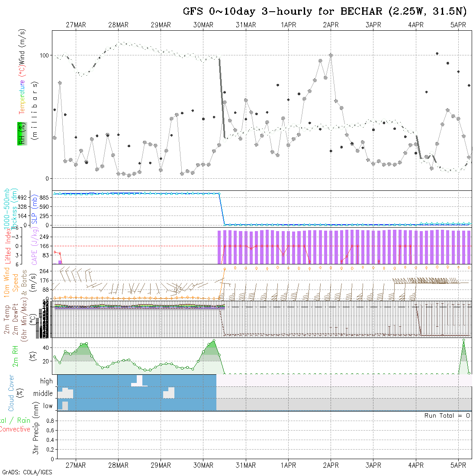The height and width of the screenshot is (476, 476).
Task: Select the 31MAR label on the top axis
Action: 246,25
